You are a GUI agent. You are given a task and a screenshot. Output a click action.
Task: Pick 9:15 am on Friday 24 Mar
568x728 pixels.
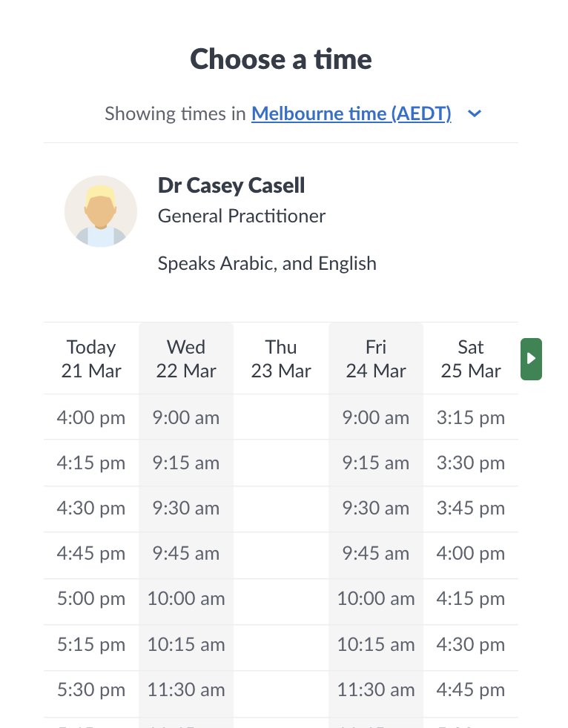pyautogui.click(x=376, y=463)
